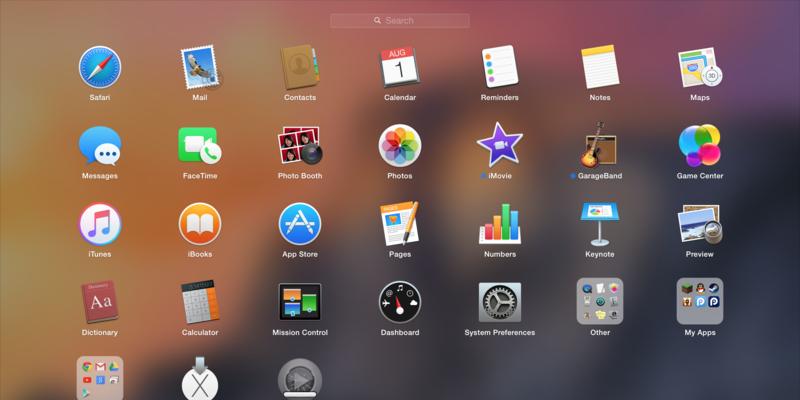Open the App Store
The height and width of the screenshot is (400, 800).
click(300, 224)
